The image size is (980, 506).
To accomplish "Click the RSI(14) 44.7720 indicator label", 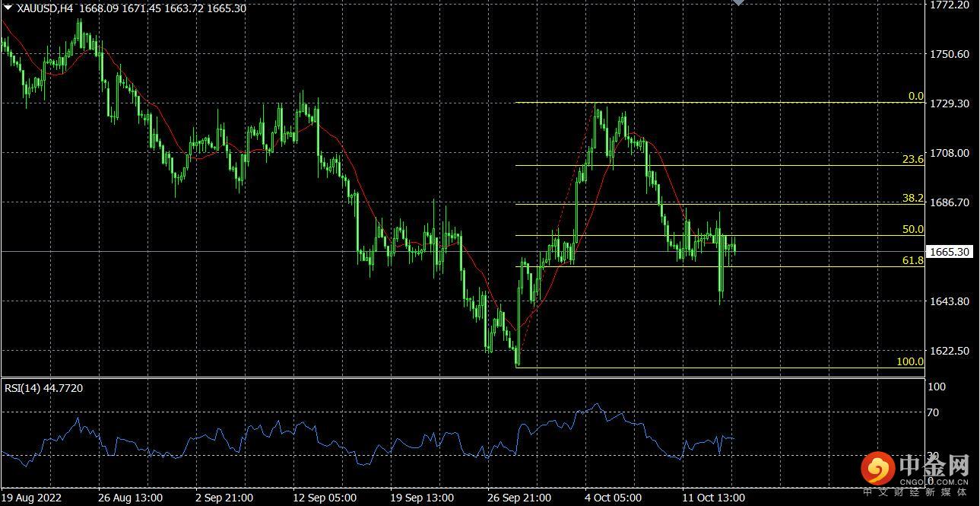I will [43, 388].
